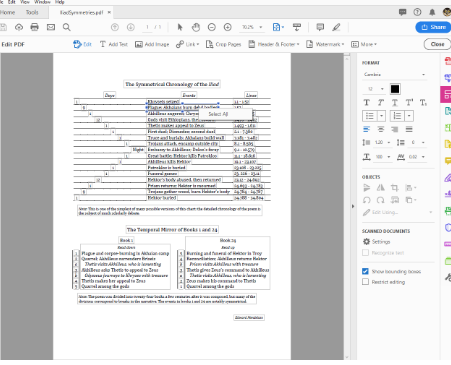Screen dimensions: 451x365
Task: Open the read mode display icon
Action: pyautogui.click(x=297, y=27)
